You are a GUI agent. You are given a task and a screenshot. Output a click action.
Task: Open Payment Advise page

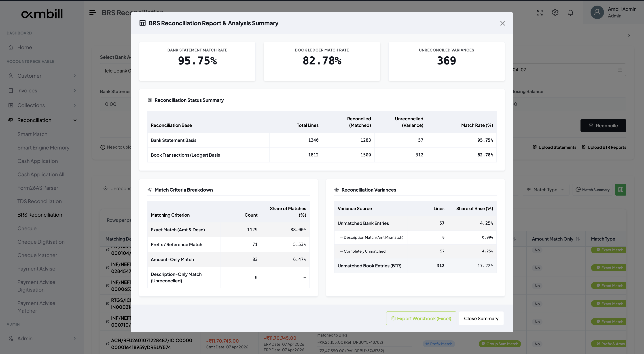(36, 269)
